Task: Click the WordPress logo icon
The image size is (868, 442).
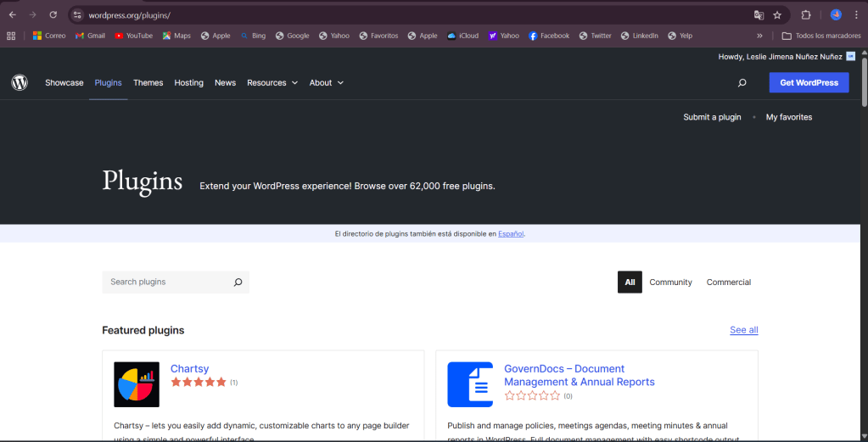Action: click(20, 82)
